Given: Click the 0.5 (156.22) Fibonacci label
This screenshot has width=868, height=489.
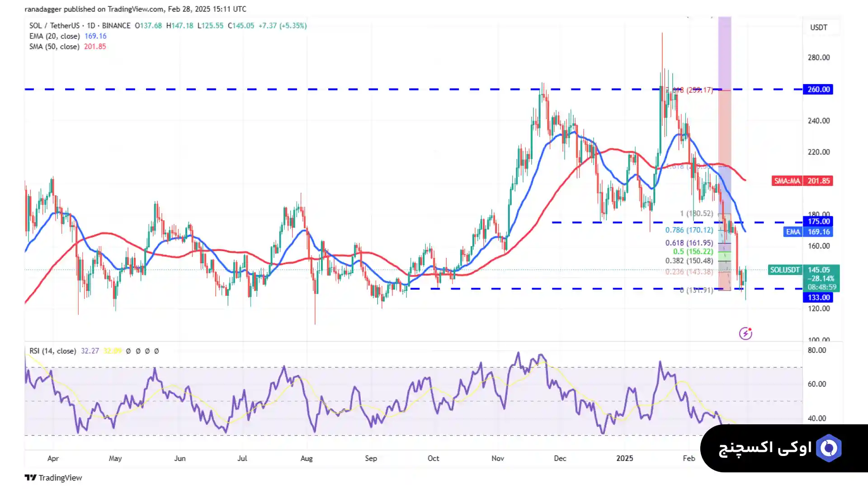Looking at the screenshot, I should (693, 252).
